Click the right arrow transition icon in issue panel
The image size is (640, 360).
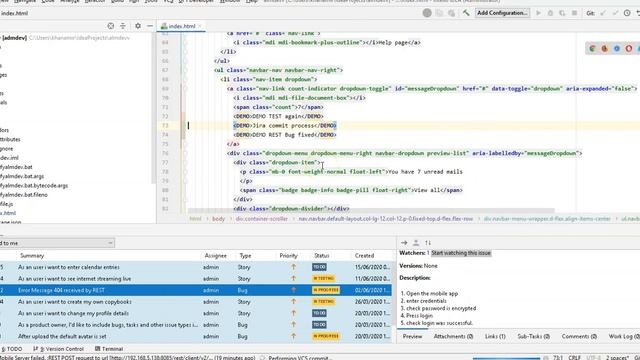pyautogui.click(x=404, y=243)
